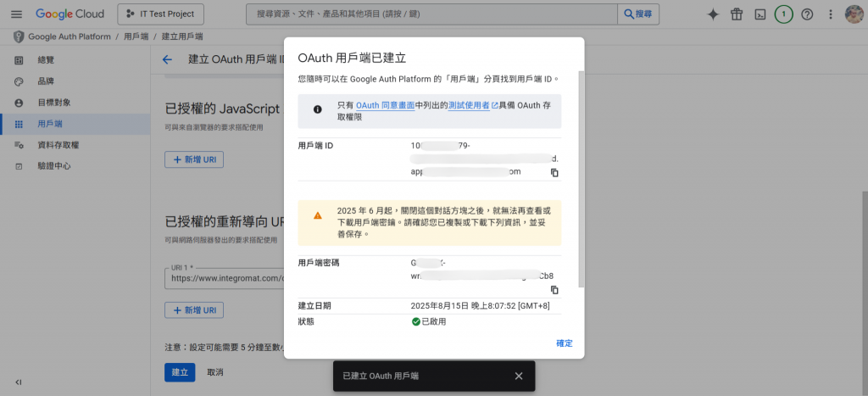Open the notifications badge showing 1
This screenshot has width=868, height=396.
[783, 14]
